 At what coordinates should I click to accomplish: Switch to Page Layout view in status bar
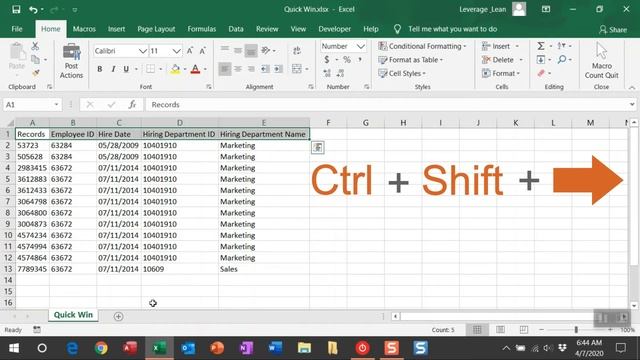(x=500, y=329)
